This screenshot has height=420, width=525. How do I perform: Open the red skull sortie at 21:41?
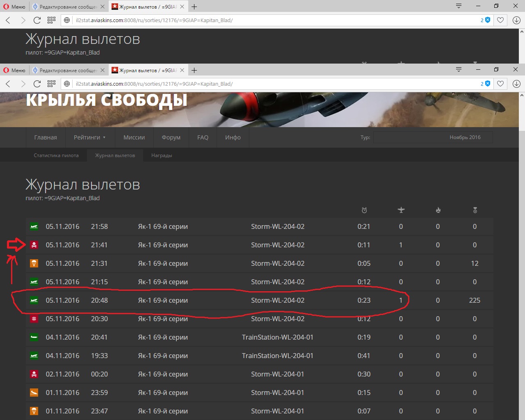pyautogui.click(x=34, y=245)
